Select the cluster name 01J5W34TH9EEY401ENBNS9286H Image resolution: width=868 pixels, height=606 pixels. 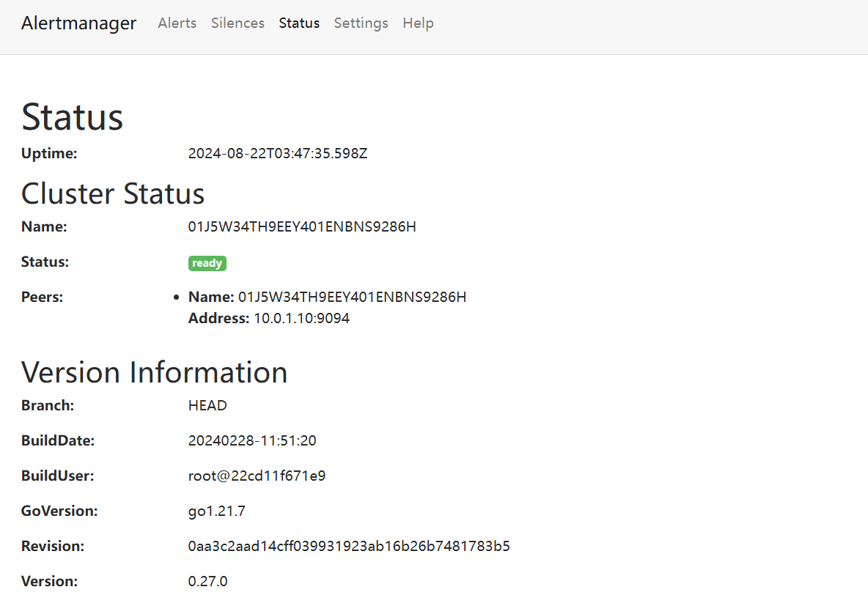coord(302,226)
